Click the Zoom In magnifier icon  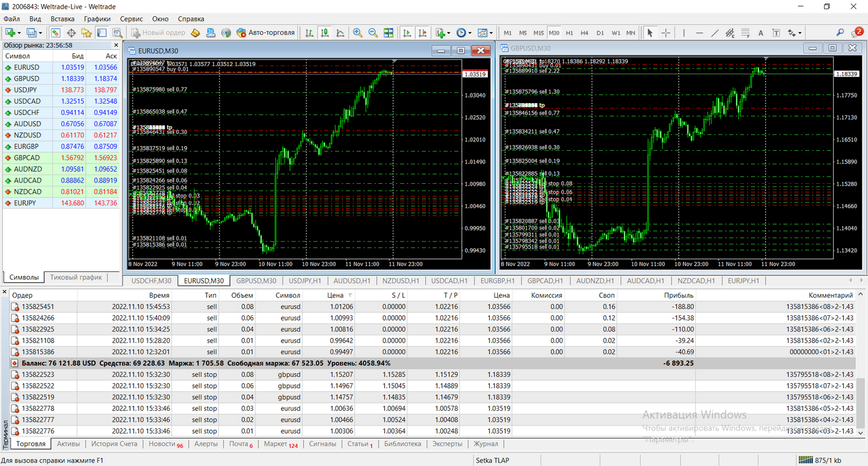click(x=357, y=32)
